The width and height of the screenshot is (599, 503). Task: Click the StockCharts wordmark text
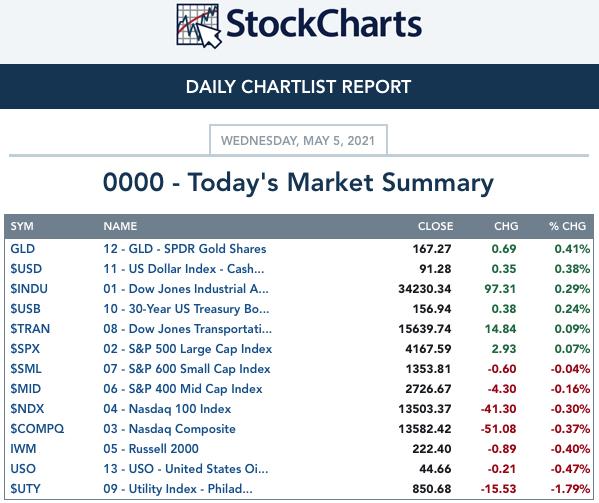(324, 24)
